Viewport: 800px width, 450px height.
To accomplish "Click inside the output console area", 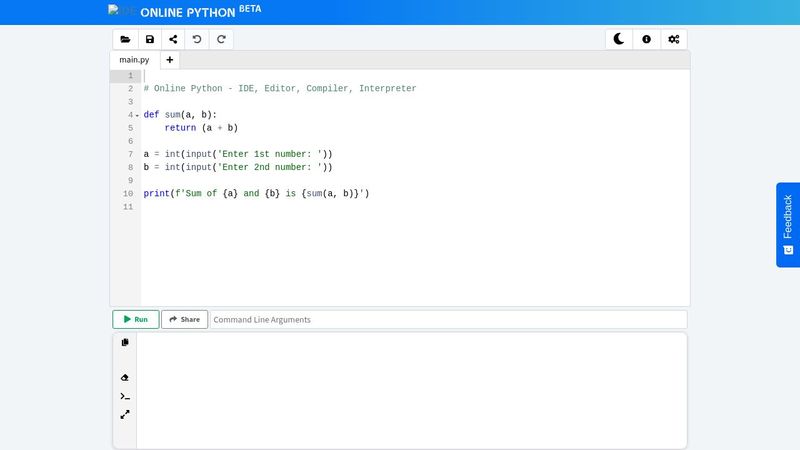I will [x=411, y=391].
